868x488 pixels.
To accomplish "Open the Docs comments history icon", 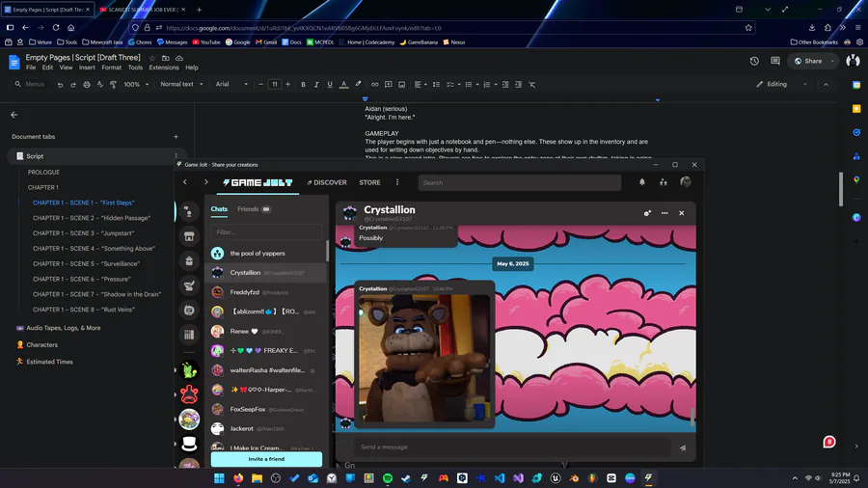I will pos(775,61).
